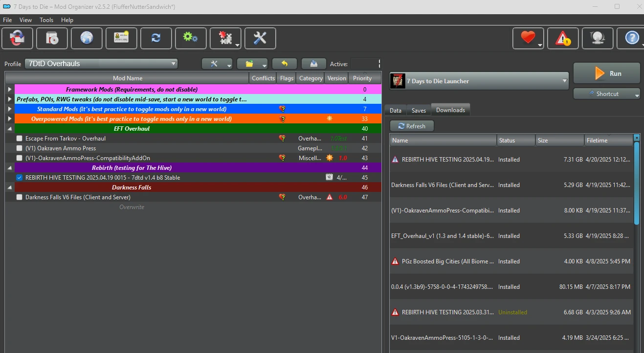This screenshot has height=353, width=644.
Task: Click the downloads list vertical scrollbar
Action: click(x=637, y=184)
